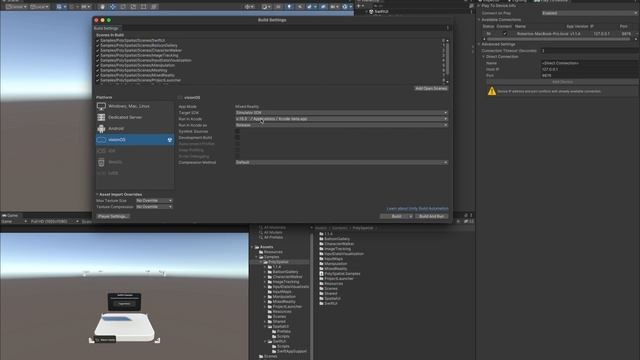Select SwiftAppSupport folder in project tree

tap(289, 351)
